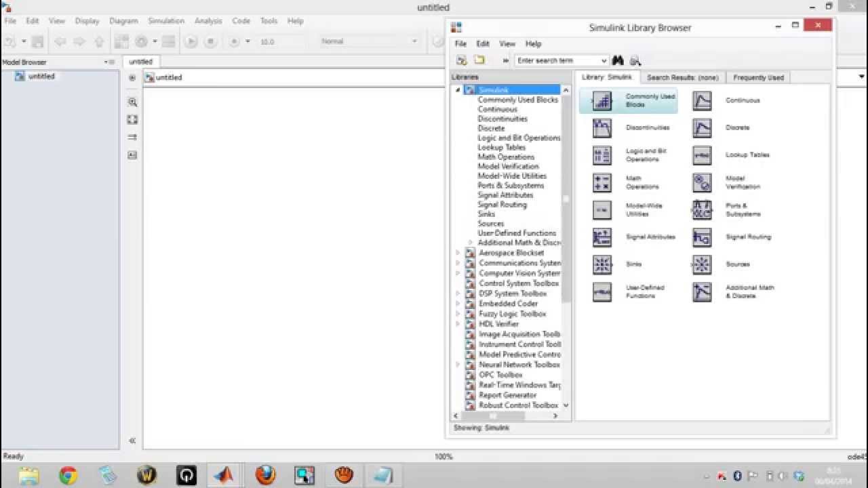Screen dimensions: 868x488
Task: Open the Logic and Bit Operations icon
Action: [602, 155]
